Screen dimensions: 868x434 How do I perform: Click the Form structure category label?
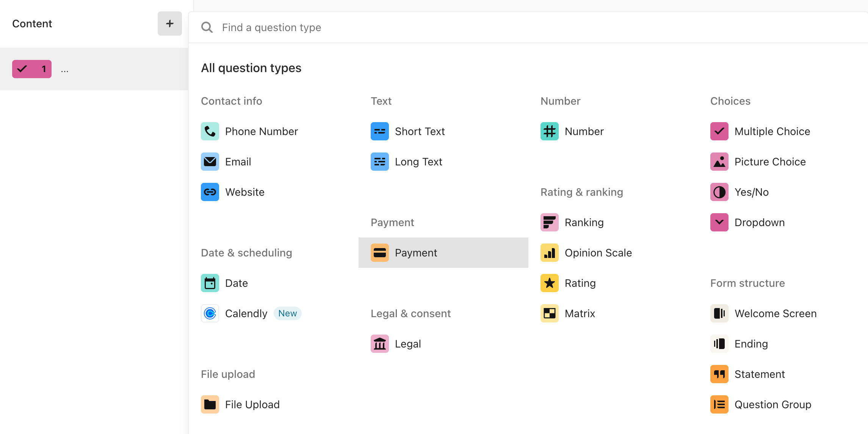pos(747,283)
